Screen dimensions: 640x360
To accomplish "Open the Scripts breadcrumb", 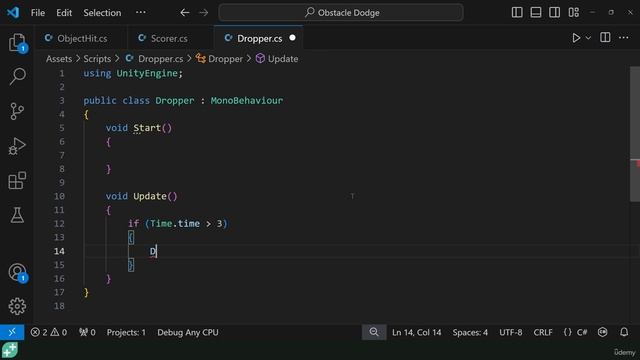I will [97, 59].
